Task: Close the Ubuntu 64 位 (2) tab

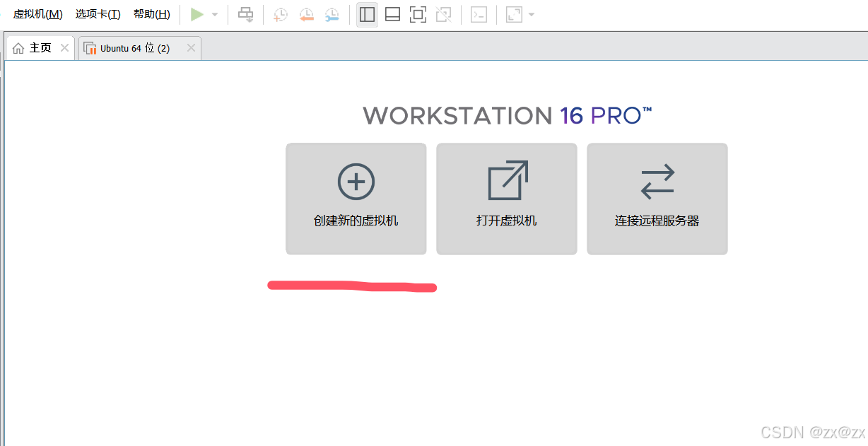Action: pos(191,48)
